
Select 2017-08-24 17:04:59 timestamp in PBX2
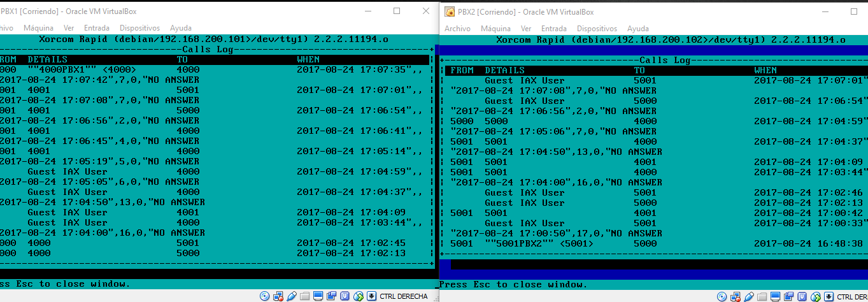coord(810,121)
